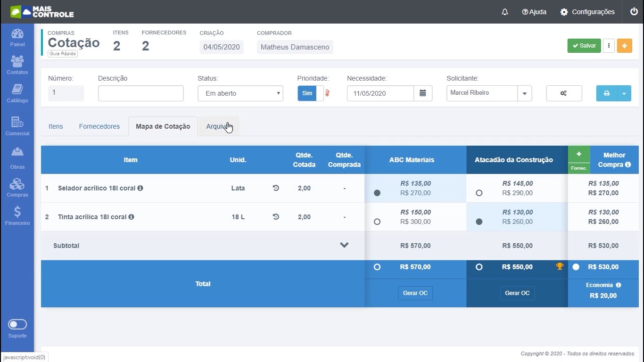Open Contatos from the sidebar
The height and width of the screenshot is (362, 644).
click(x=17, y=66)
